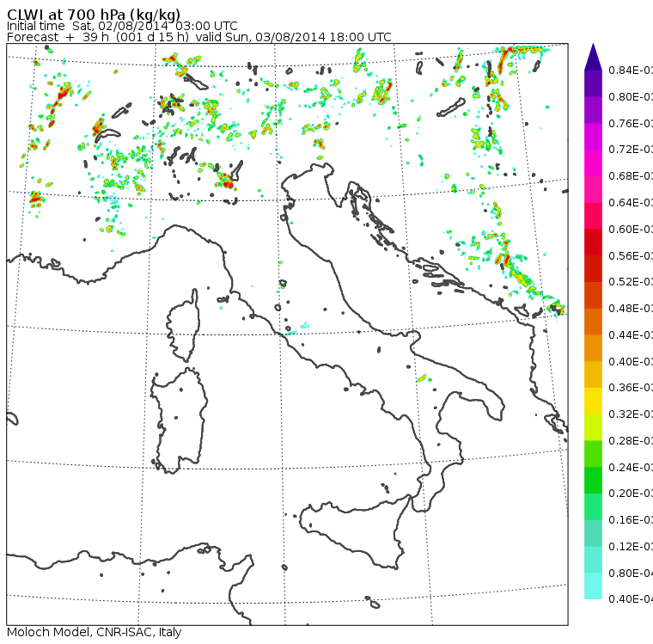Select the legend value 0.68E-03

point(631,176)
